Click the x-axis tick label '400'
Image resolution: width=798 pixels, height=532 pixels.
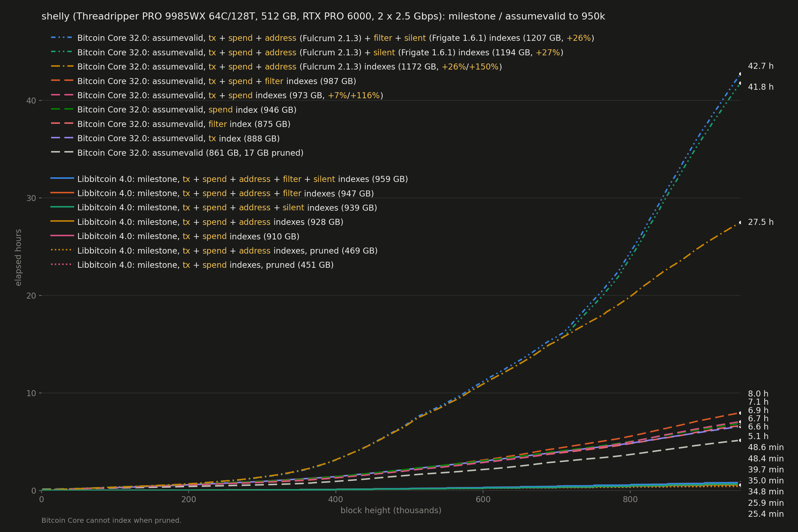[336, 499]
